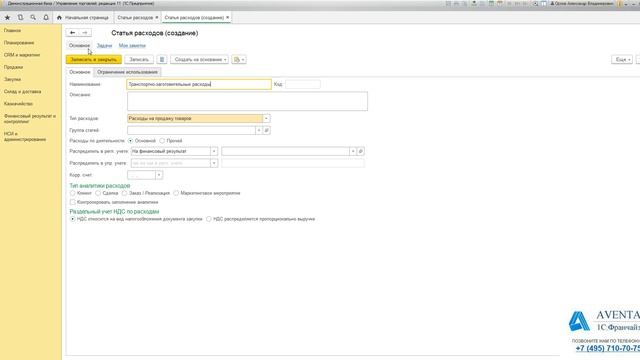640x360 pixels.
Task: Open НСИ и администрирование section
Action: (x=25, y=136)
